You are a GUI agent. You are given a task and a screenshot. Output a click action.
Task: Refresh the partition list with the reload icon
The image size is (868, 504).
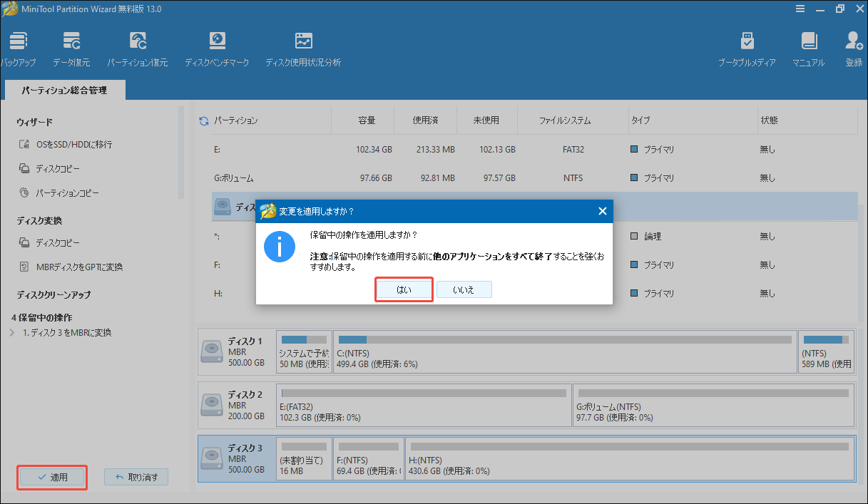coord(204,121)
